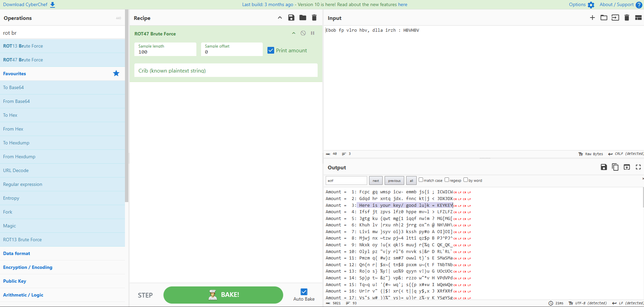644x307 pixels.
Task: Click the Favourites star icon
Action: pos(116,73)
